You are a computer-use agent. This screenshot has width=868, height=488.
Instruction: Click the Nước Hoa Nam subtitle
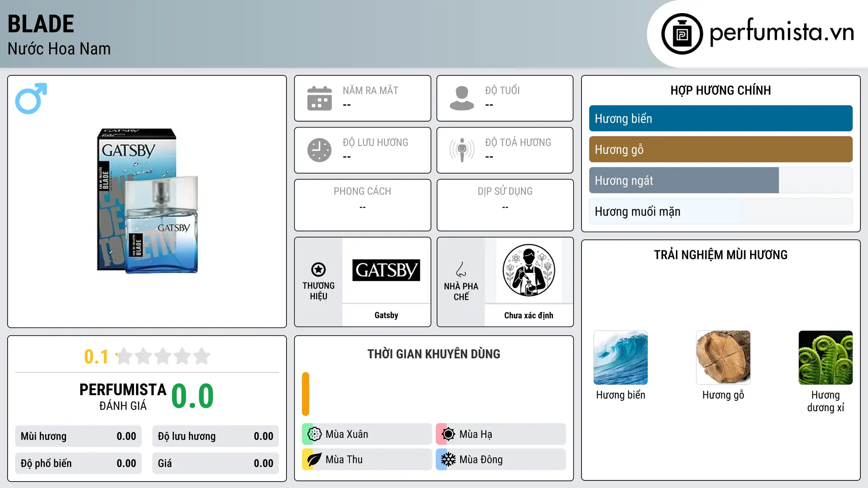(59, 49)
